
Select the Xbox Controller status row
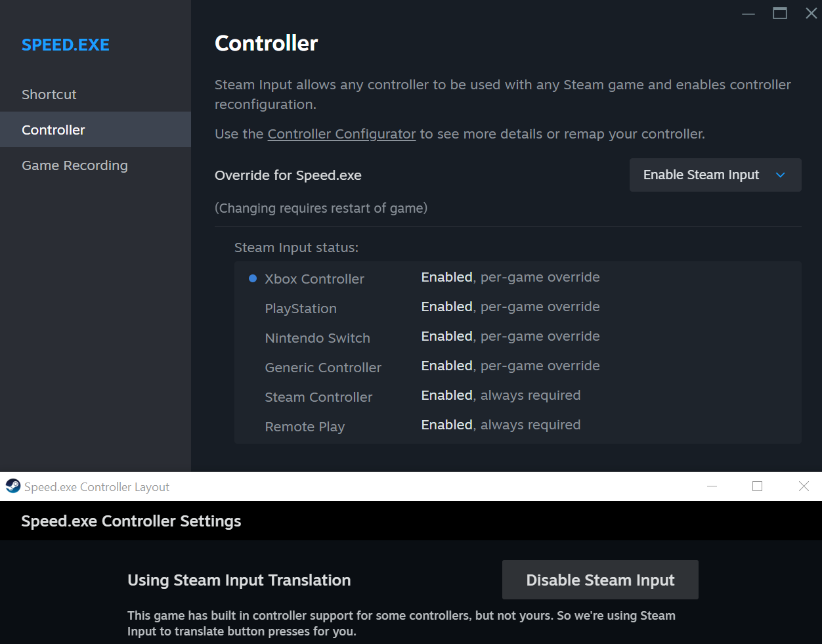click(x=517, y=278)
